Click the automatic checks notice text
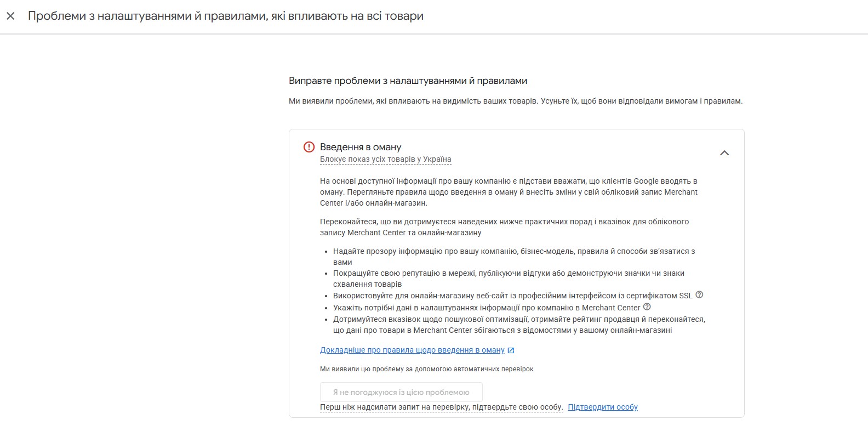The image size is (868, 425). click(426, 369)
